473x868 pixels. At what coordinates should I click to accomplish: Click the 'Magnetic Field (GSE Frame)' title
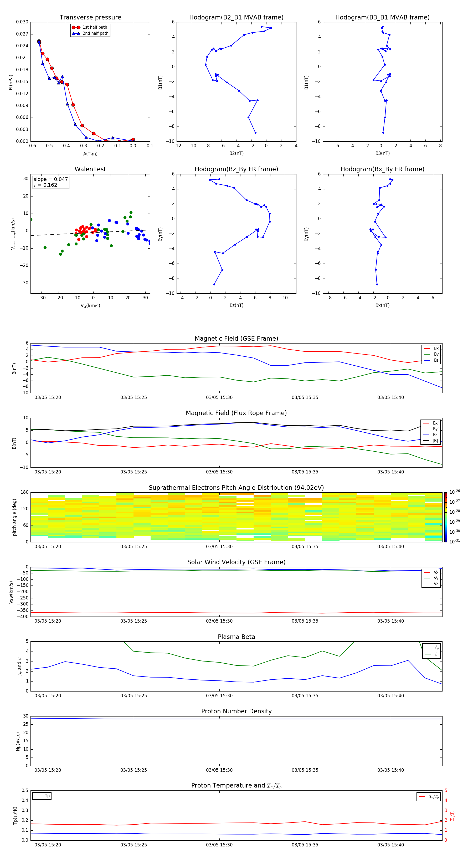(236, 339)
